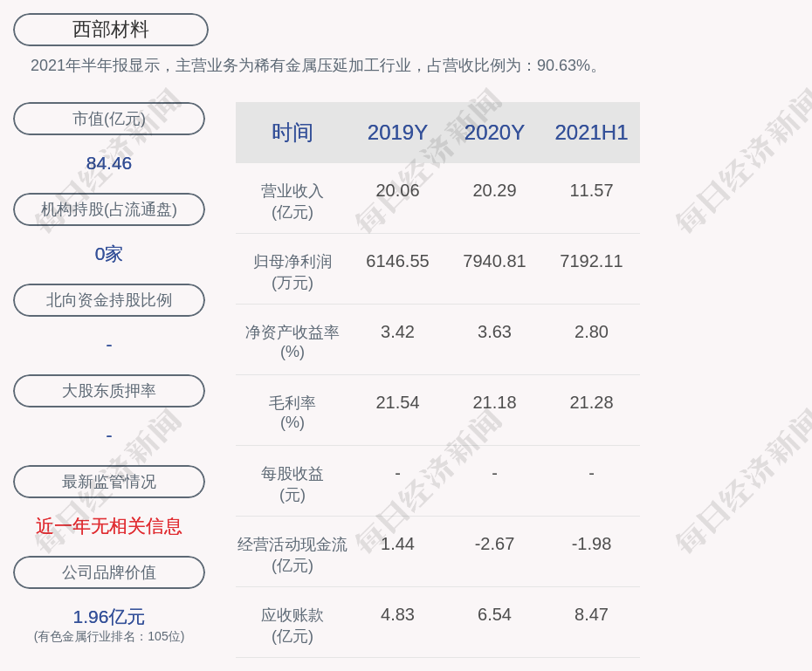
Task: Click the cash flow value -1.98
Action: click(x=591, y=544)
